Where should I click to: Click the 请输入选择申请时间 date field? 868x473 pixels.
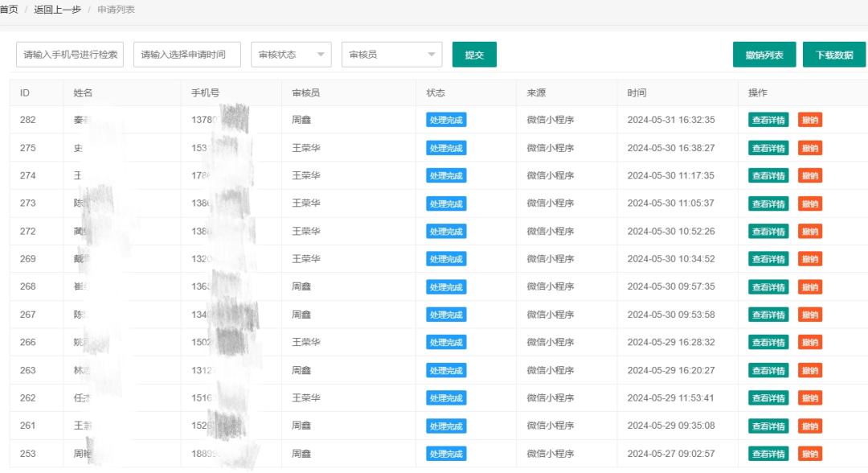186,54
